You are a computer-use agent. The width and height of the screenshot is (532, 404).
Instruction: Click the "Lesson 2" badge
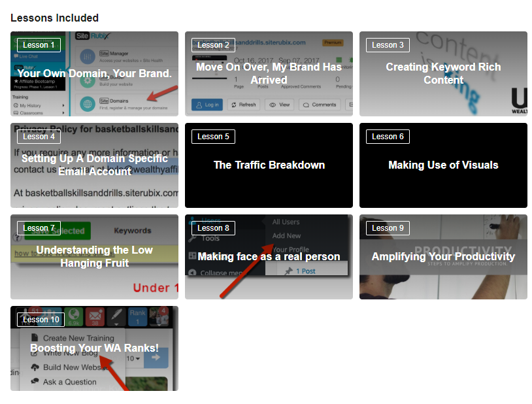point(213,45)
